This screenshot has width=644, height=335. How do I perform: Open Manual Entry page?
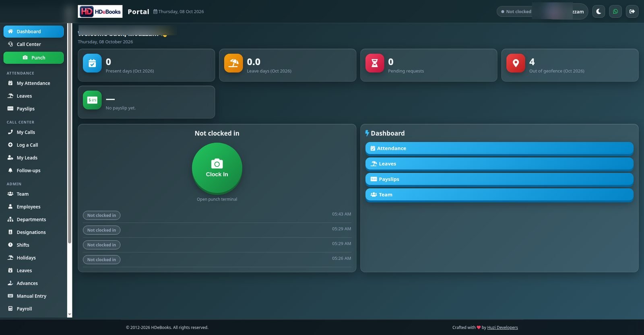pyautogui.click(x=34, y=296)
